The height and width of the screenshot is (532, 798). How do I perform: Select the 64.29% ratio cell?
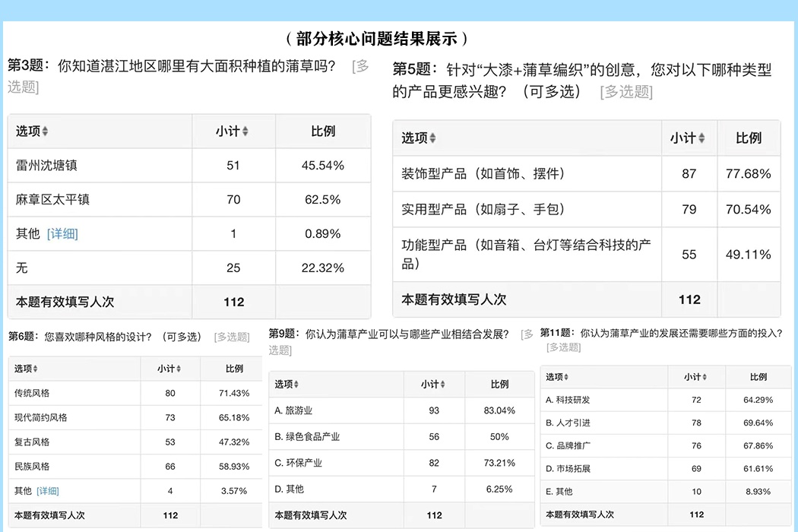tap(758, 401)
